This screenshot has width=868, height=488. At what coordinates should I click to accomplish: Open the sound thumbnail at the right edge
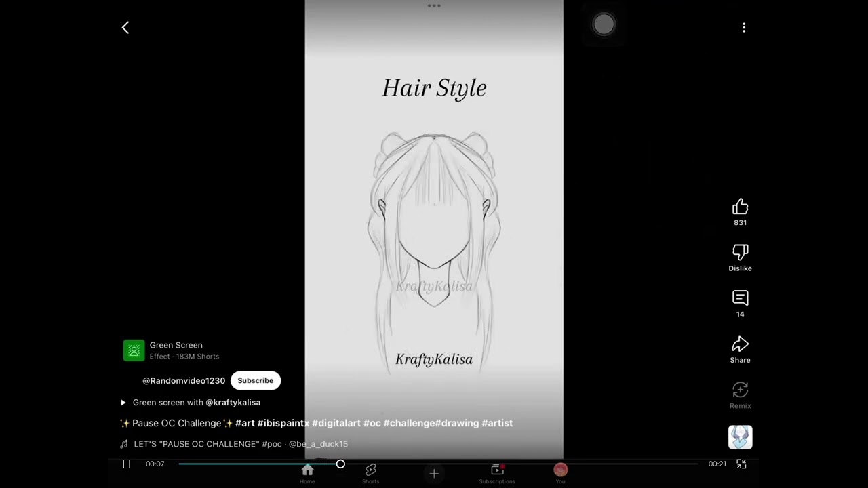coord(740,437)
